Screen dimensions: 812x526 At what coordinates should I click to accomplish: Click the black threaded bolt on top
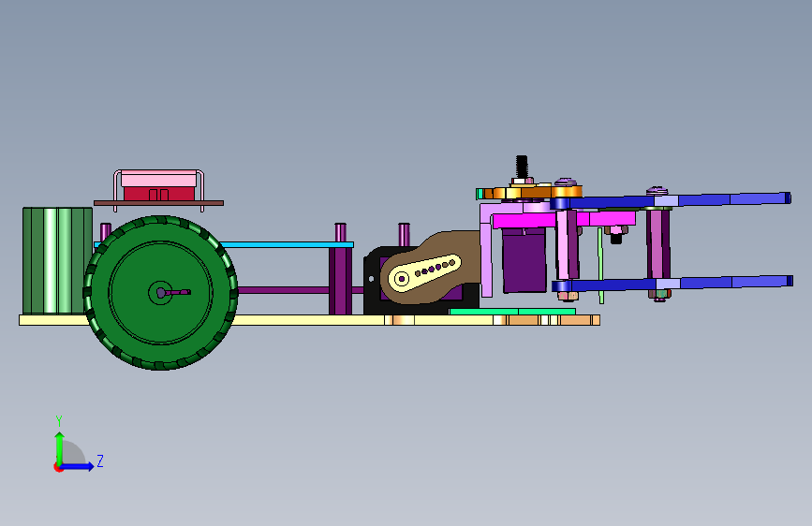tap(522, 167)
